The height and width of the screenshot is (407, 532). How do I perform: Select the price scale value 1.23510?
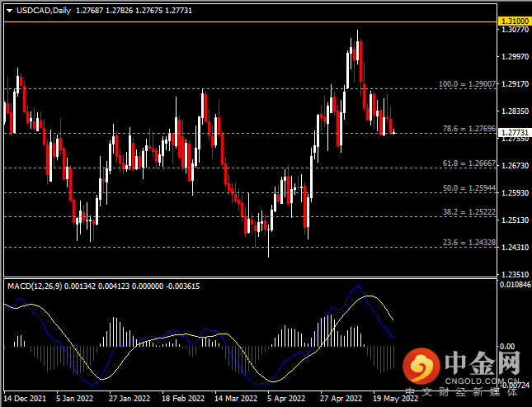click(x=515, y=275)
